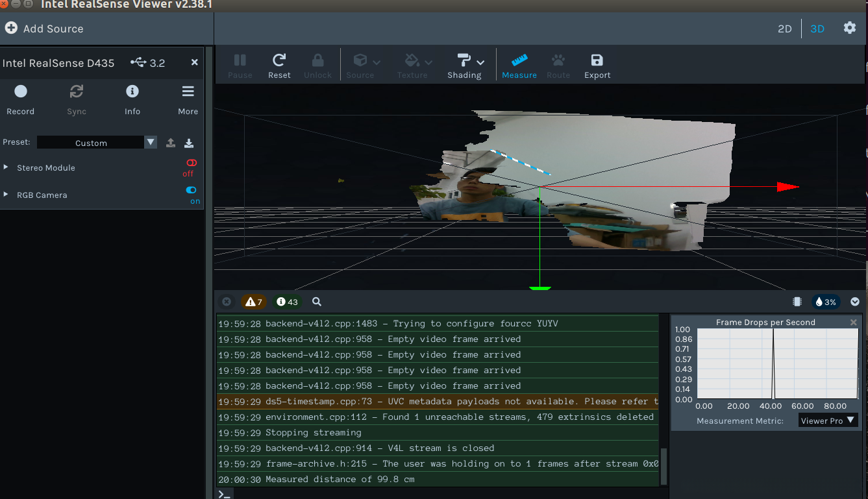Open the Measurement Metric dropdown
Viewport: 868px width, 499px height.
point(828,420)
